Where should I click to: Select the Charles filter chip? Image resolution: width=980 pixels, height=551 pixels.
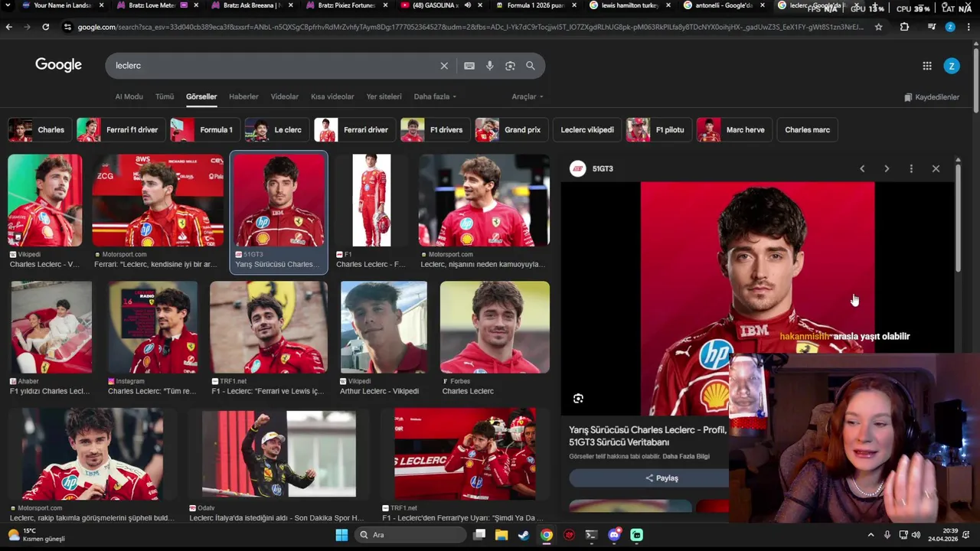point(40,130)
